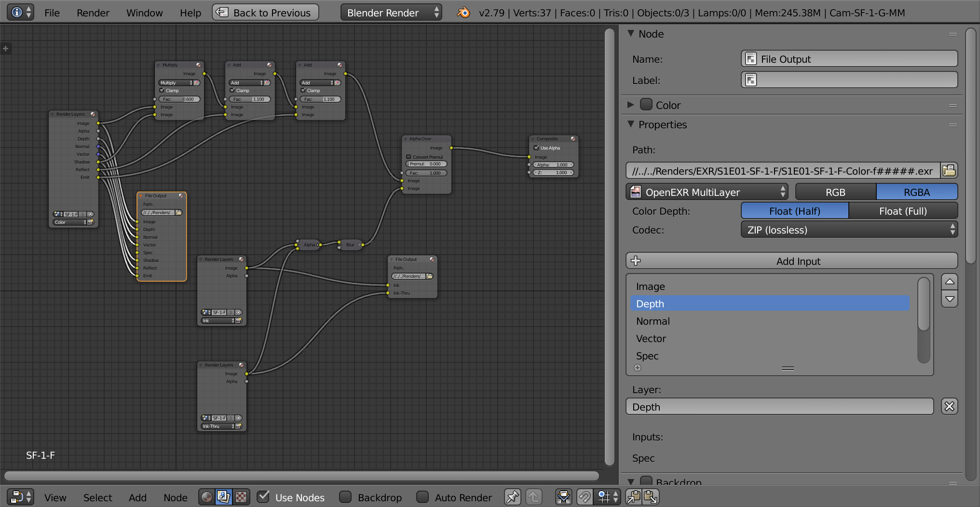Collapse the Properties panel section
This screenshot has height=507, width=980.
(631, 124)
